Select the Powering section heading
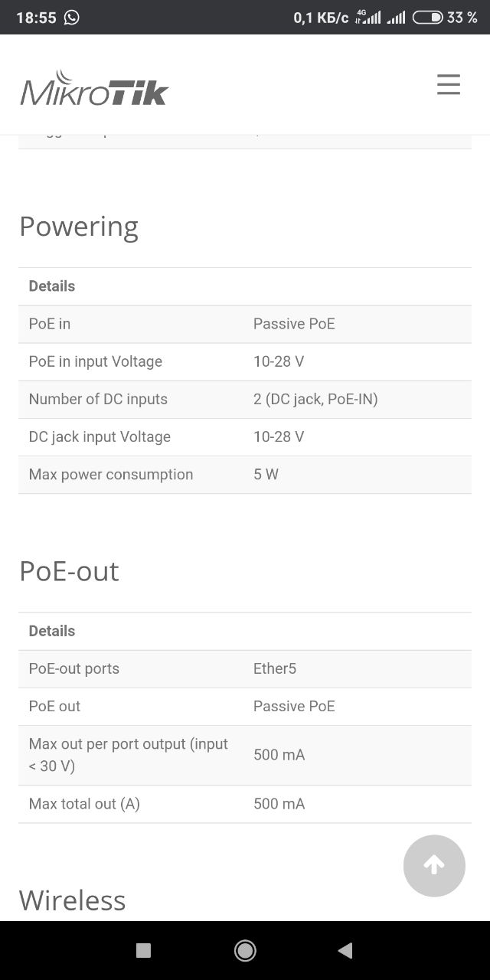 click(79, 227)
